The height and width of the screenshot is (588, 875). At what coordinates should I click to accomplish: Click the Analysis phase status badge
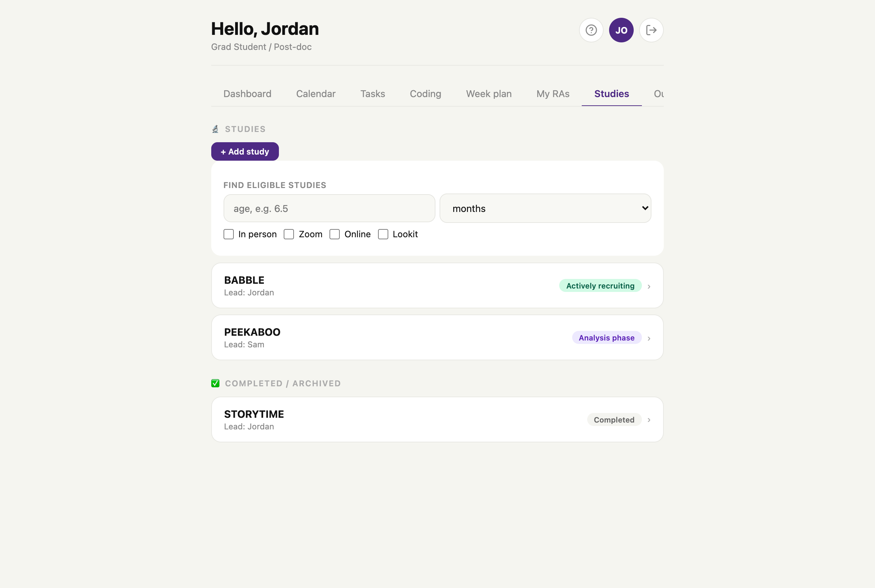(606, 337)
